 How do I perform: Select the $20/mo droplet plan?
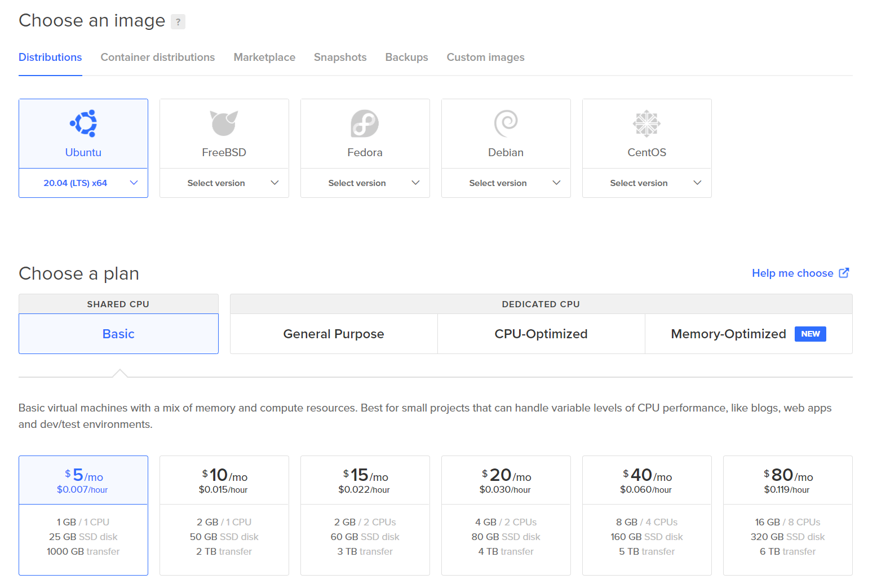(506, 515)
